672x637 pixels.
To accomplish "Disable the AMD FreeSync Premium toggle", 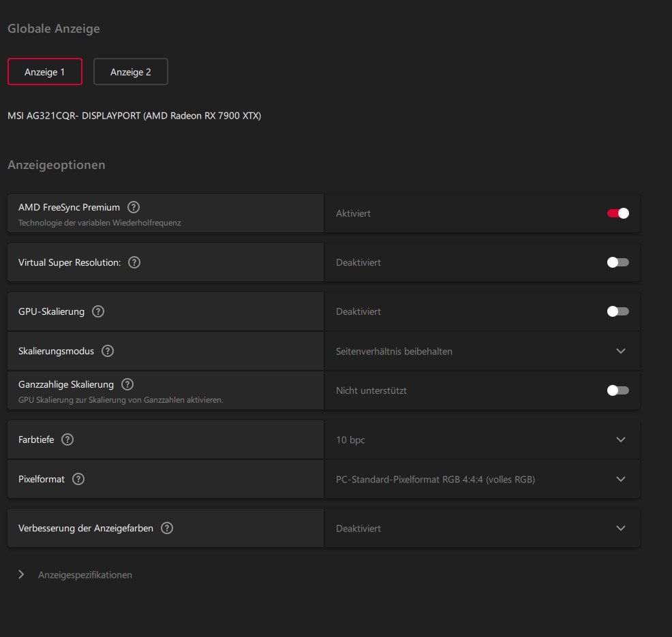I will click(x=617, y=213).
